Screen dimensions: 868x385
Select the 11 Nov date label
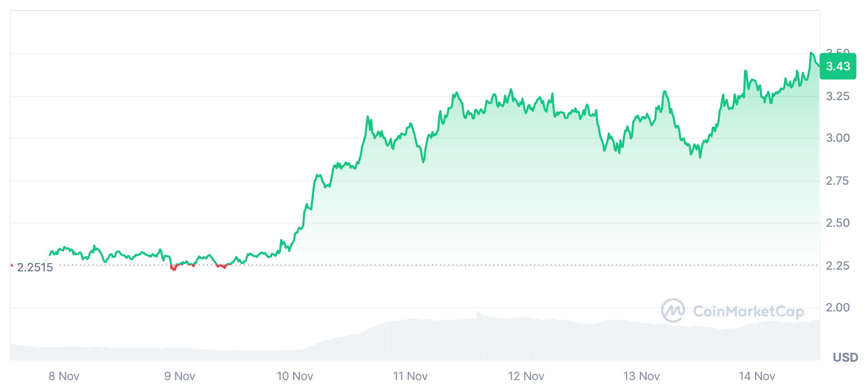[410, 376]
